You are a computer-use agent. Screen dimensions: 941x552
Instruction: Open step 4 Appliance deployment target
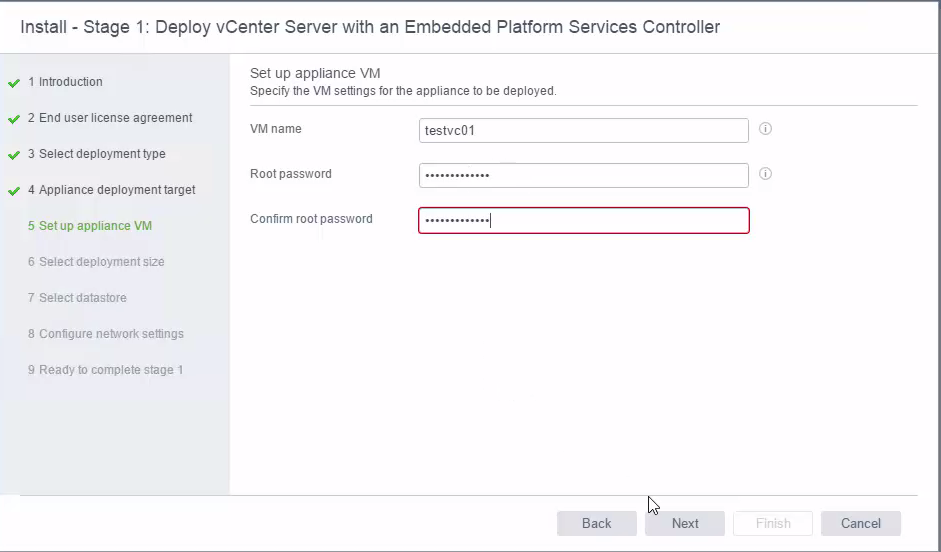click(x=112, y=190)
